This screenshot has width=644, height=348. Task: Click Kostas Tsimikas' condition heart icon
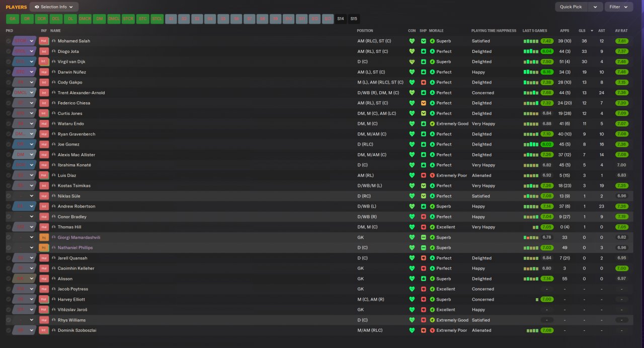pos(412,186)
